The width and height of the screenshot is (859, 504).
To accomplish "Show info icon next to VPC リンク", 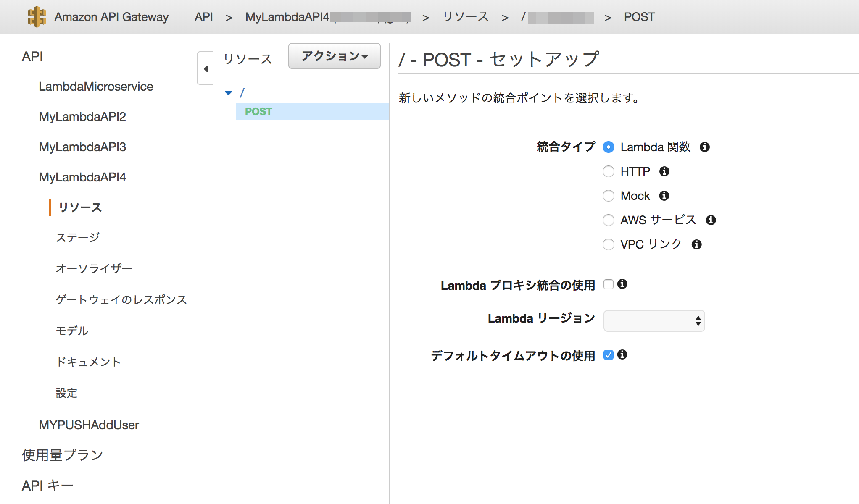I will (697, 244).
